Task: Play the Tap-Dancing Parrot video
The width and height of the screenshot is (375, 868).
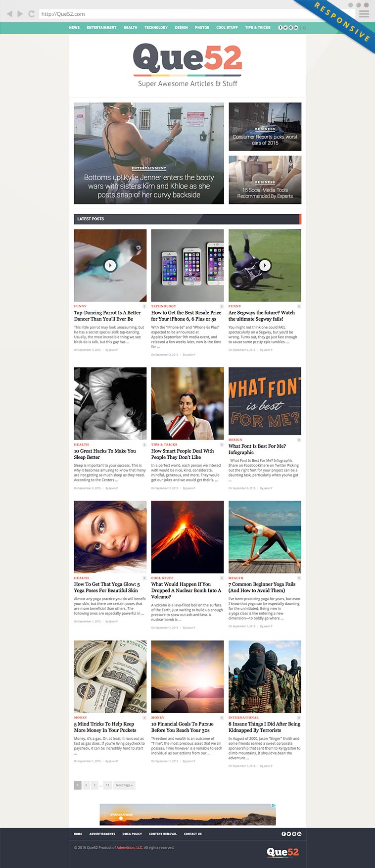Action: coord(110,265)
